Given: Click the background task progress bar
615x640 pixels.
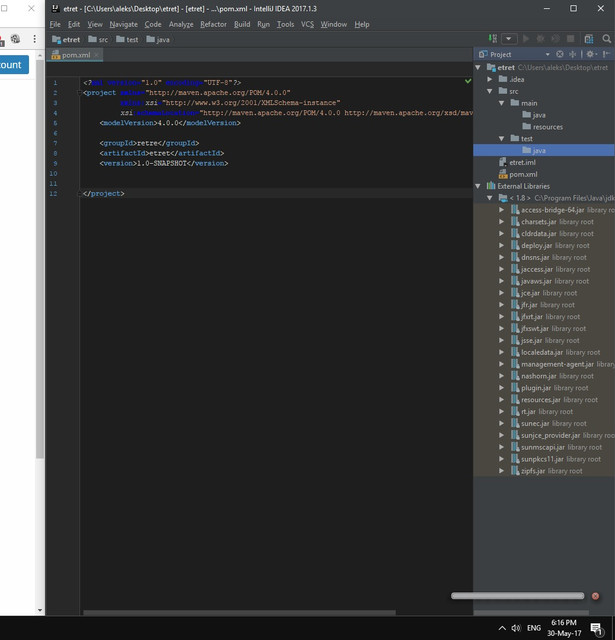Looking at the screenshot, I should [517, 596].
